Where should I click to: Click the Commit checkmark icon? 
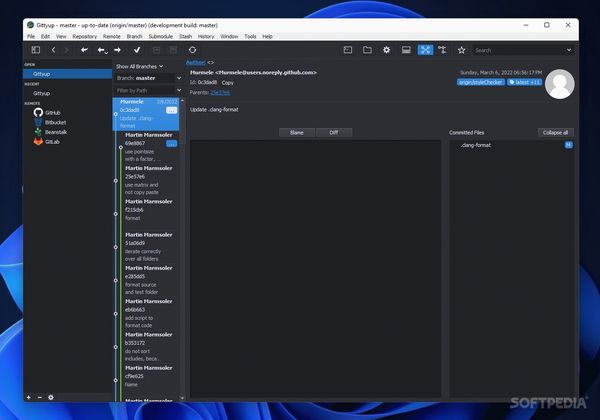pos(137,49)
